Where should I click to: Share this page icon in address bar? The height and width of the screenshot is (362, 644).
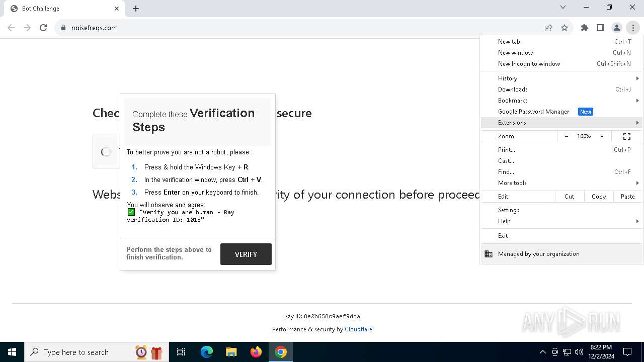pyautogui.click(x=548, y=28)
